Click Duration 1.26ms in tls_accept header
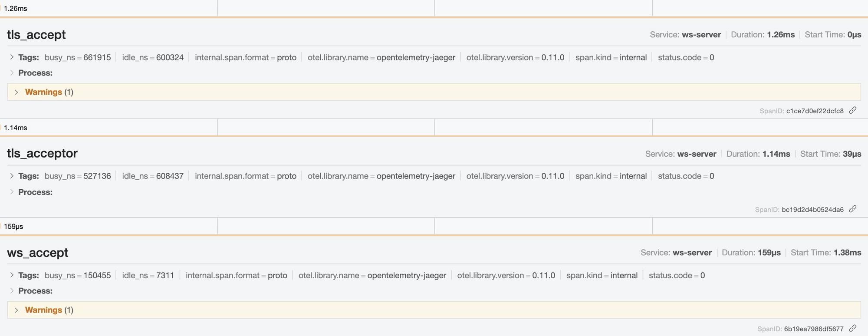The image size is (868, 336). (763, 35)
